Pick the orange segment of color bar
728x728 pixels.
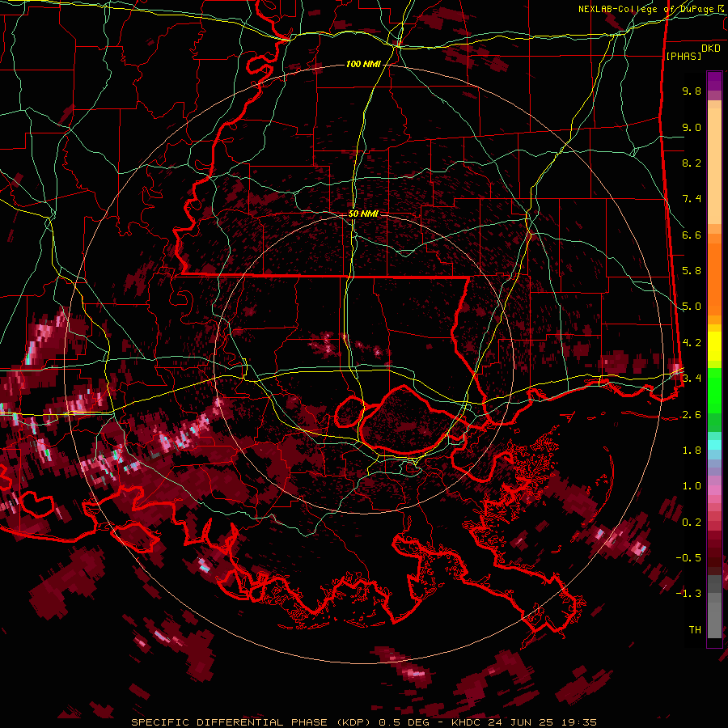click(x=714, y=278)
